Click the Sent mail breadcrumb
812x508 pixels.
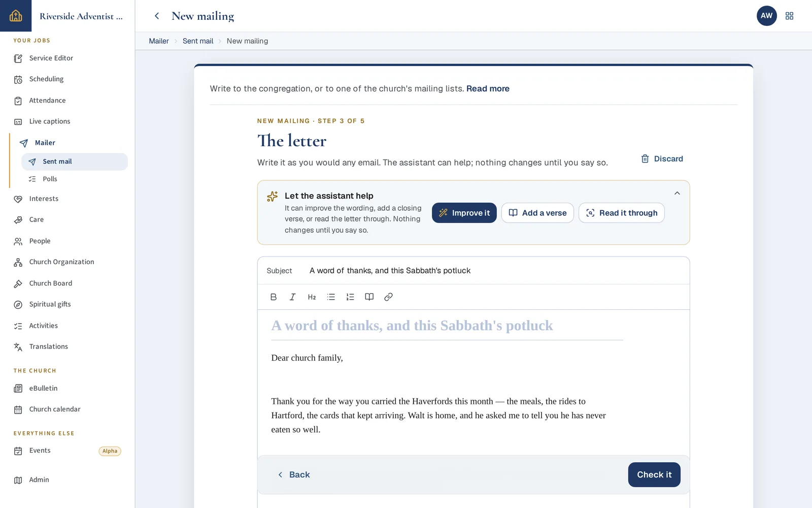(198, 41)
